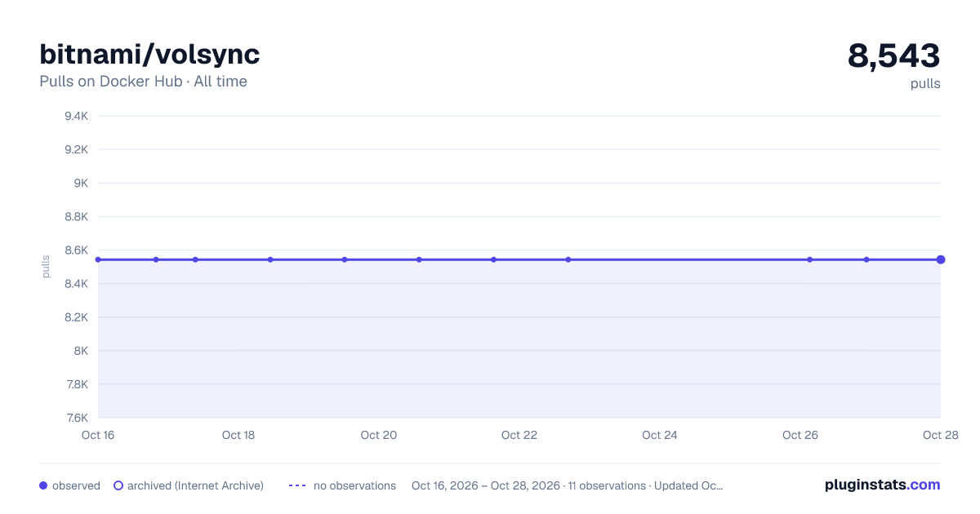Click the "Oct 16" x-axis label
980x514 pixels.
point(98,435)
